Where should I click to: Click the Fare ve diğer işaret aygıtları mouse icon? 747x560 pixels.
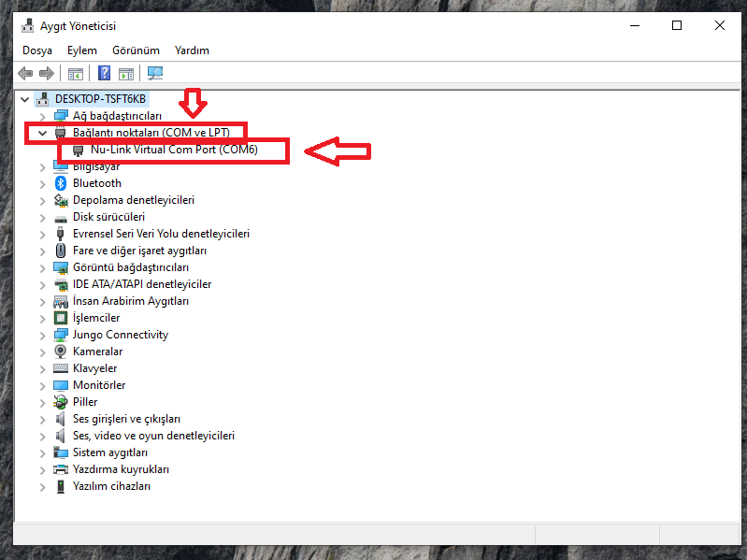[x=61, y=251]
